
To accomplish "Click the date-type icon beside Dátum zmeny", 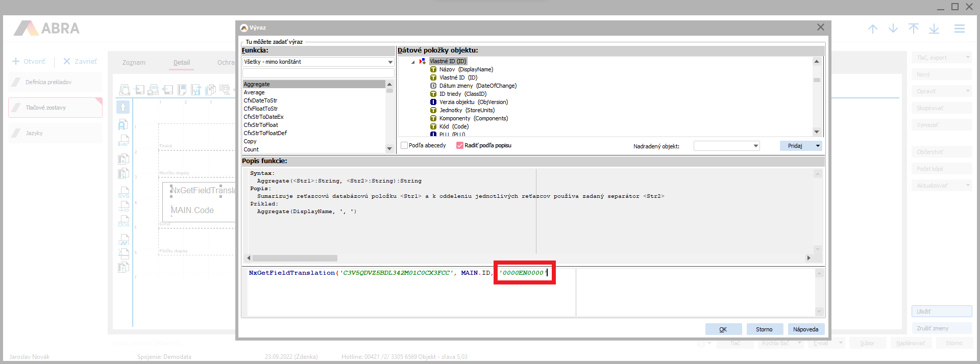I will [433, 86].
